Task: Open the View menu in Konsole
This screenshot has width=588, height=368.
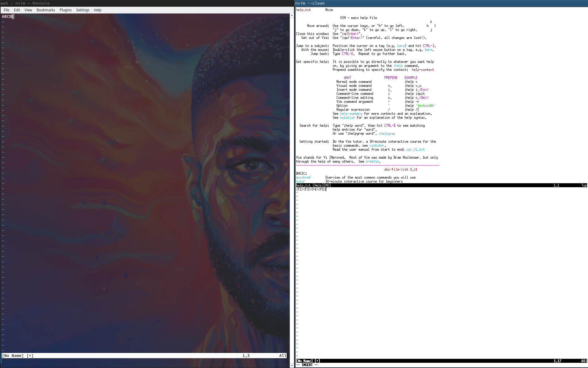Action: click(x=28, y=10)
